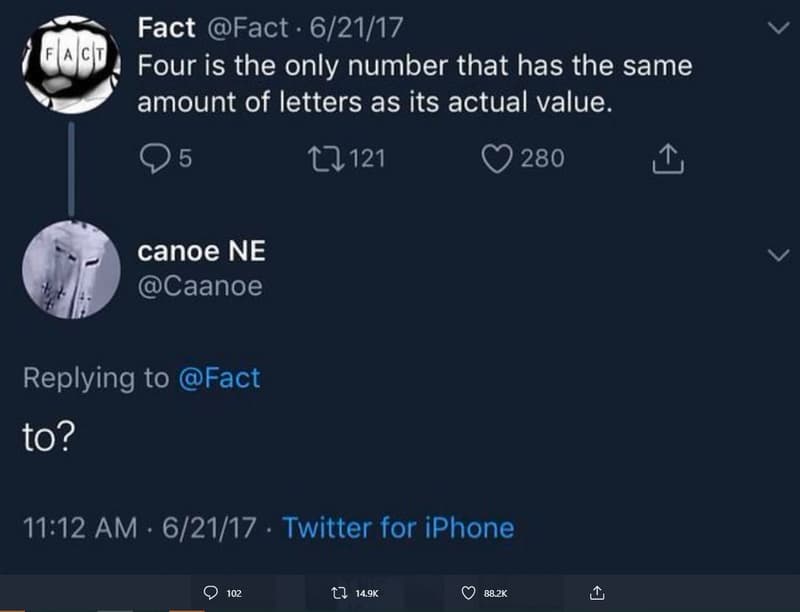Click the reply icon showing 102

coord(211,591)
